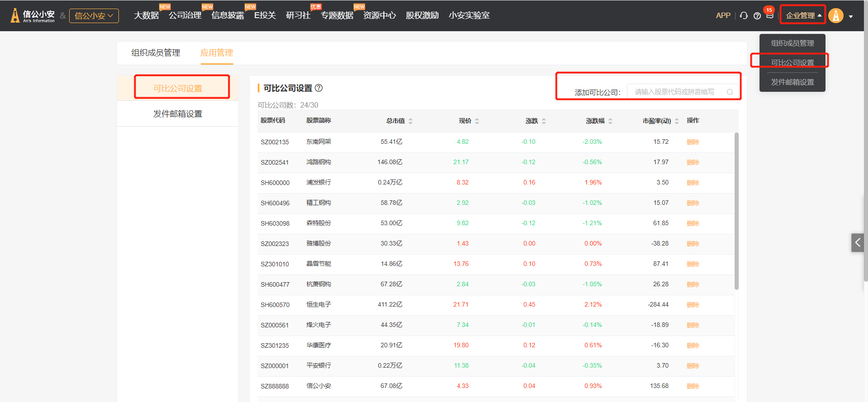Click 可比公司数: 24/30 count text
This screenshot has height=402, width=868.
click(x=288, y=105)
